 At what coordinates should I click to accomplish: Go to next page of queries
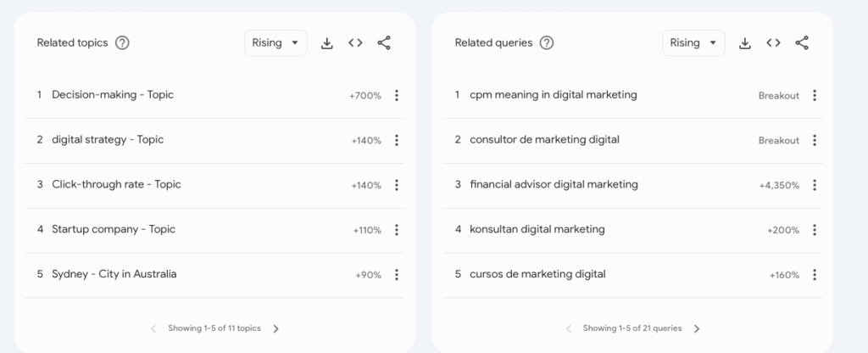click(697, 328)
